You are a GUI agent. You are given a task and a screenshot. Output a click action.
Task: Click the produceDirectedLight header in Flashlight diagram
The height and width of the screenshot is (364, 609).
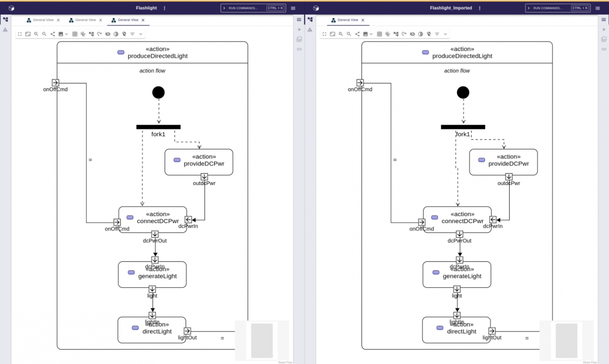click(152, 52)
